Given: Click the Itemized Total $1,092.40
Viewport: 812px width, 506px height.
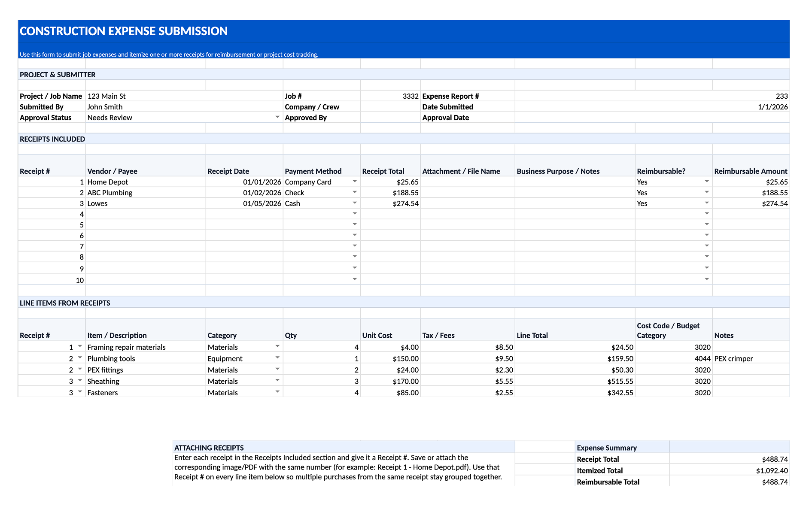Looking at the screenshot, I should pyautogui.click(x=730, y=470).
